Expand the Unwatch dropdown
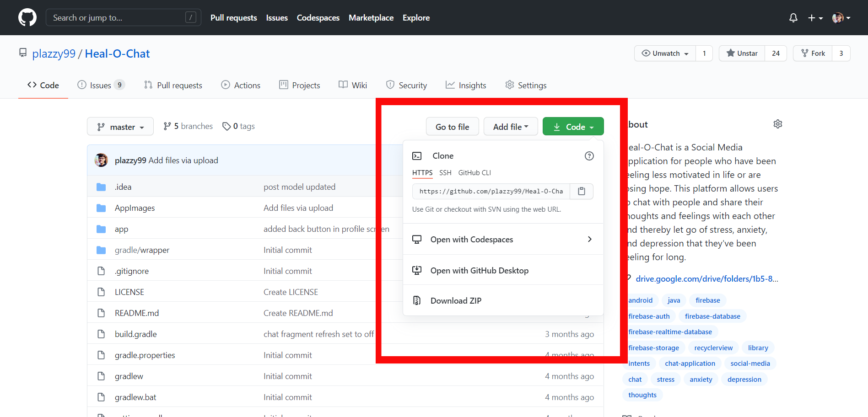 click(665, 53)
